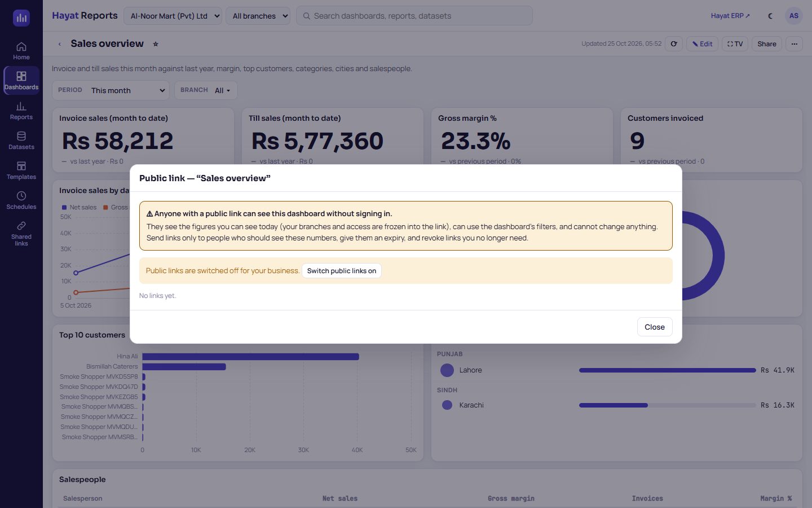Switch public links on
Screen dimensions: 812x508
tap(342, 271)
